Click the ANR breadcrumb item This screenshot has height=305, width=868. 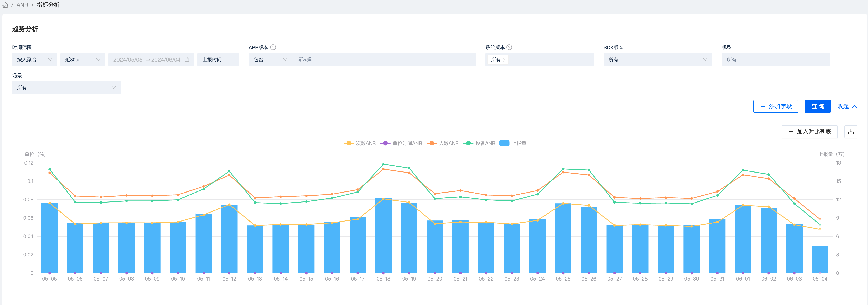point(22,5)
